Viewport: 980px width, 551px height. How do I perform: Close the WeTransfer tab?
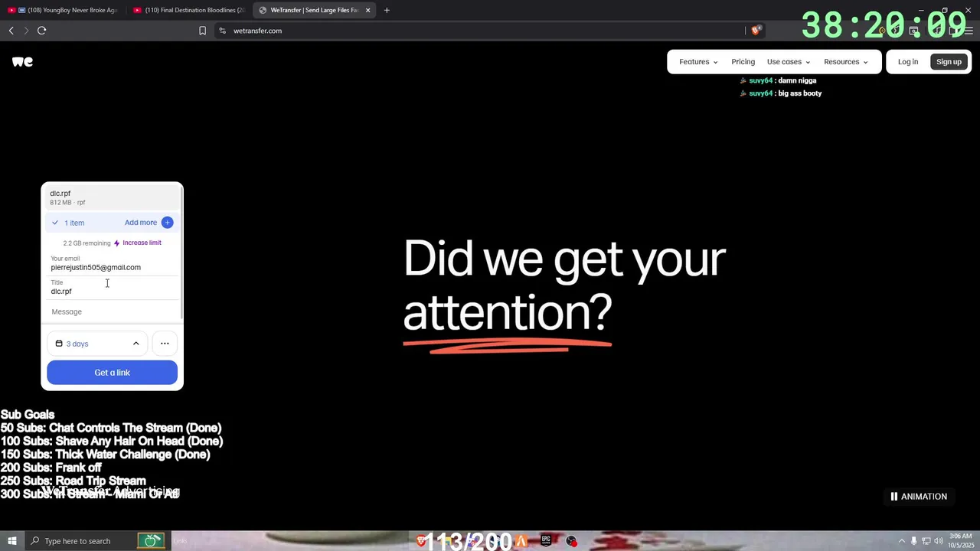[367, 10]
